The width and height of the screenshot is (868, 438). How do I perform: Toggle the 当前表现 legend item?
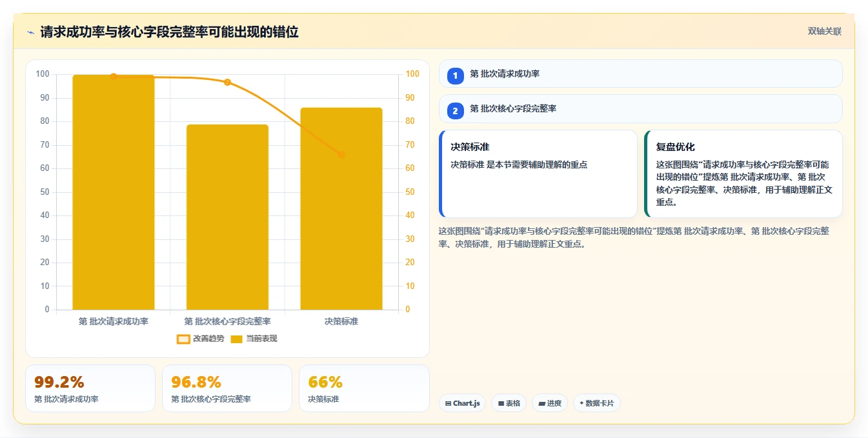click(254, 339)
